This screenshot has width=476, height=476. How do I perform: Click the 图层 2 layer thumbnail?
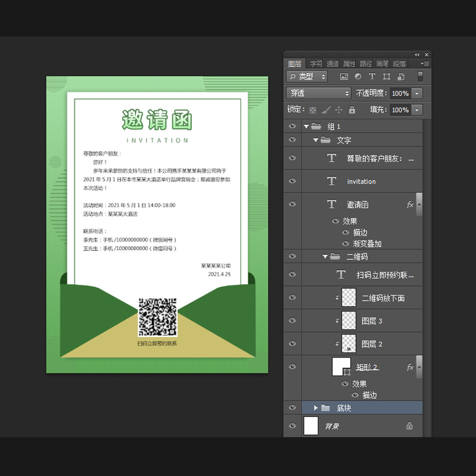[x=349, y=344]
